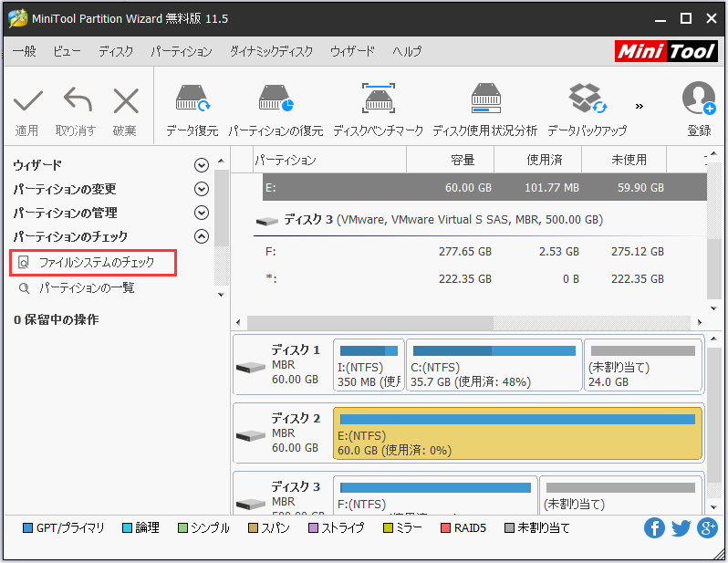Open ディスク使用状況分析 space analyzer
The image size is (728, 563).
[484, 100]
